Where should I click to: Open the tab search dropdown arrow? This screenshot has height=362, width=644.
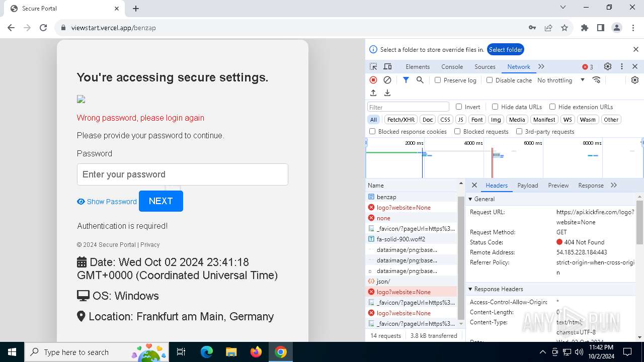563,8
